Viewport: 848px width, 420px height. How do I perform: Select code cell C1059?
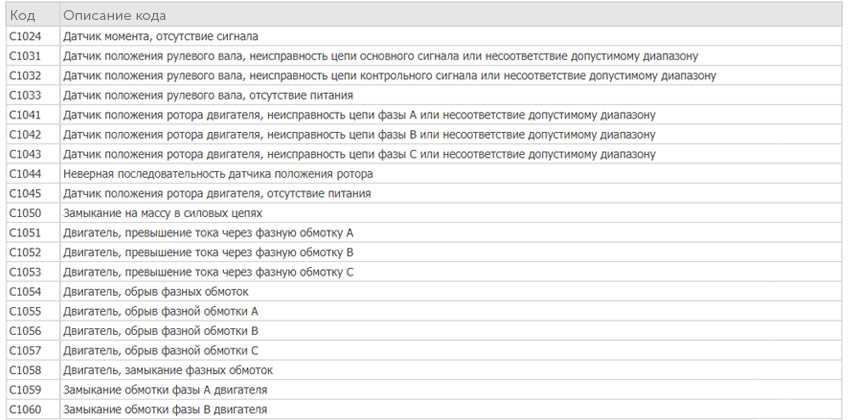tap(25, 390)
